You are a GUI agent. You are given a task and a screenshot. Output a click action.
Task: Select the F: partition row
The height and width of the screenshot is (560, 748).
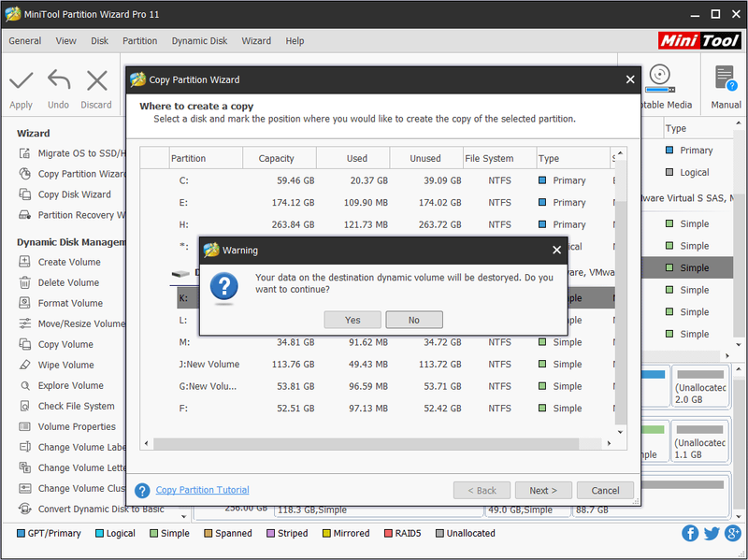pos(377,409)
